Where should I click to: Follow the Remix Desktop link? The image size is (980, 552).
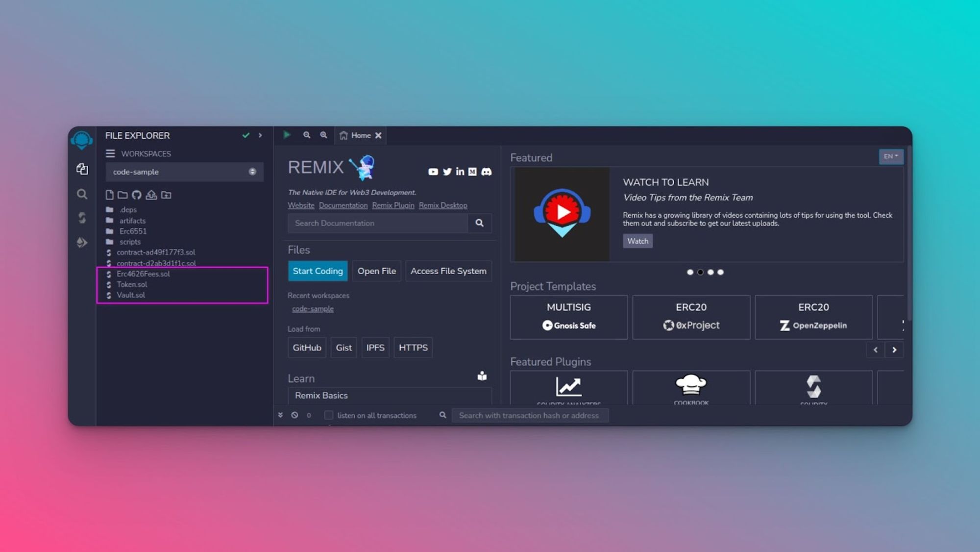point(443,205)
